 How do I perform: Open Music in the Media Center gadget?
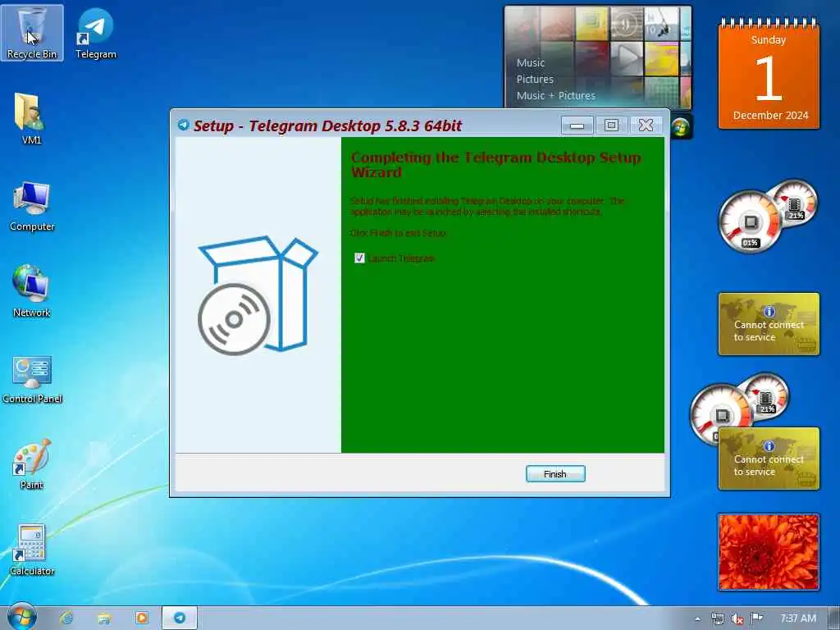click(x=531, y=62)
